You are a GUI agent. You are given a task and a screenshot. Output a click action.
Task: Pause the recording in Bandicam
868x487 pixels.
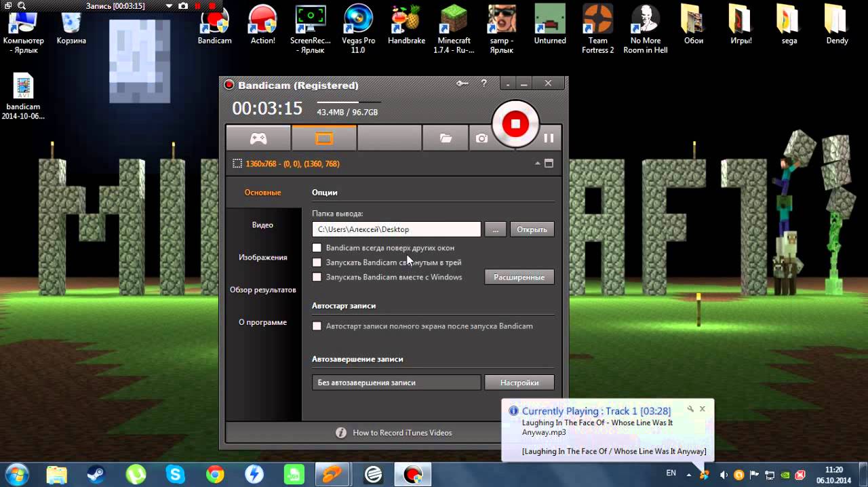[549, 138]
